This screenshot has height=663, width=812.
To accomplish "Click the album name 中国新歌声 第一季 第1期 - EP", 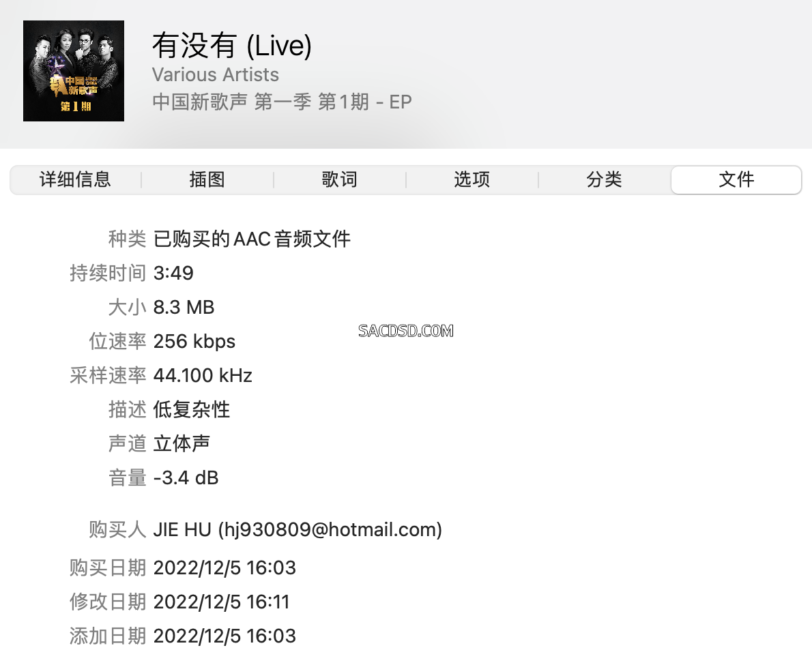I will pos(282,102).
